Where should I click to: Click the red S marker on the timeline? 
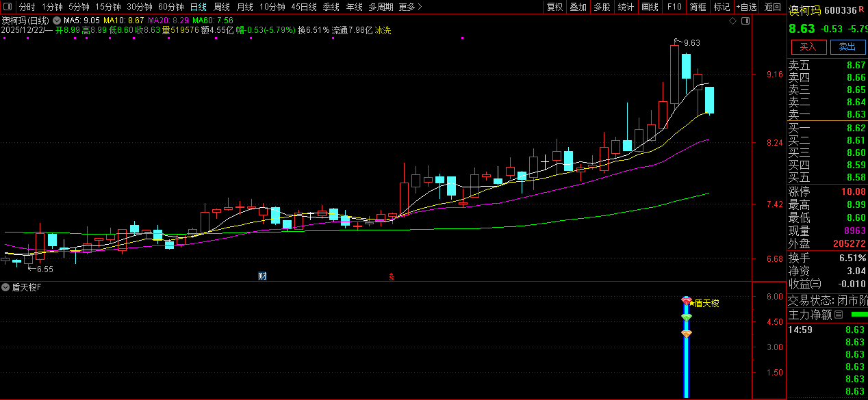[392, 276]
